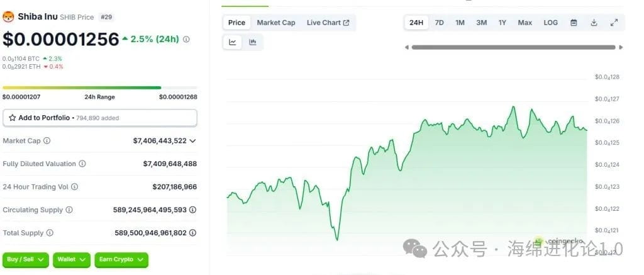The width and height of the screenshot is (644, 275).
Task: Switch to candlestick chart icon
Action: point(253,42)
